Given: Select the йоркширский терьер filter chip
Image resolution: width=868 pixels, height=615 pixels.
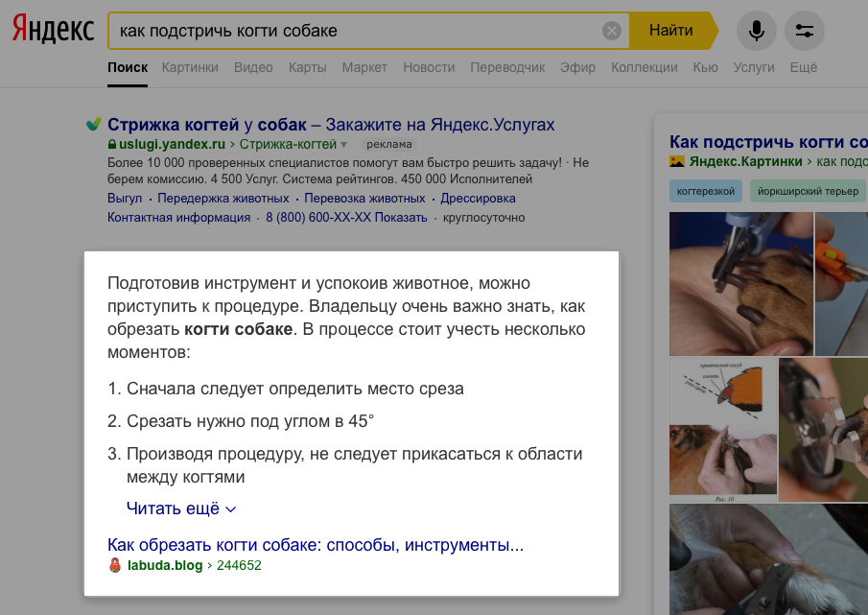Looking at the screenshot, I should pyautogui.click(x=808, y=191).
